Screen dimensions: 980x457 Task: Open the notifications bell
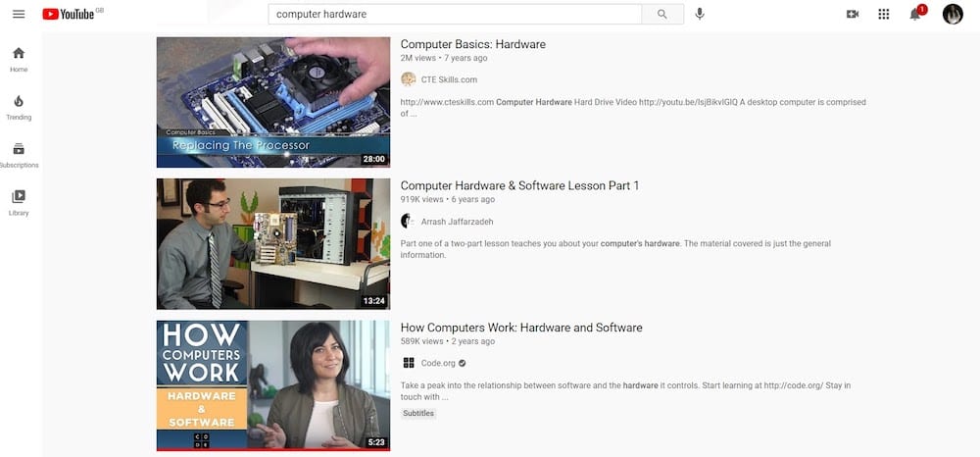(916, 13)
